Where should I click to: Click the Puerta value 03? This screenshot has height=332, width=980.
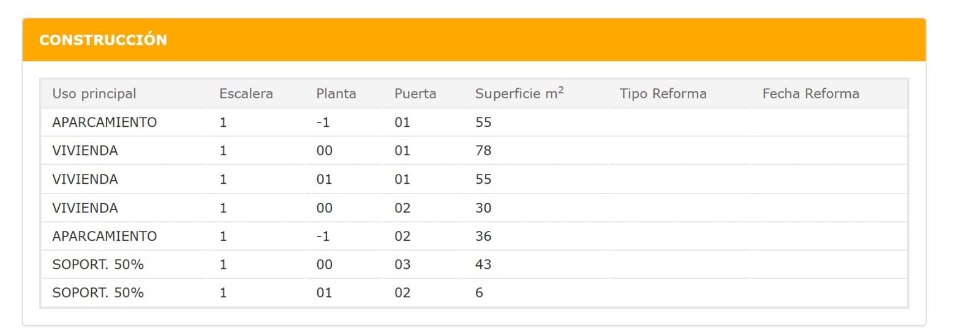(402, 265)
